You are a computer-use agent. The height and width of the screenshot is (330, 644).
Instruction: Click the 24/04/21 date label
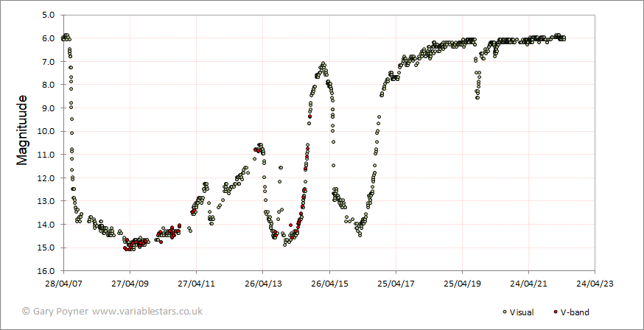pyautogui.click(x=528, y=284)
